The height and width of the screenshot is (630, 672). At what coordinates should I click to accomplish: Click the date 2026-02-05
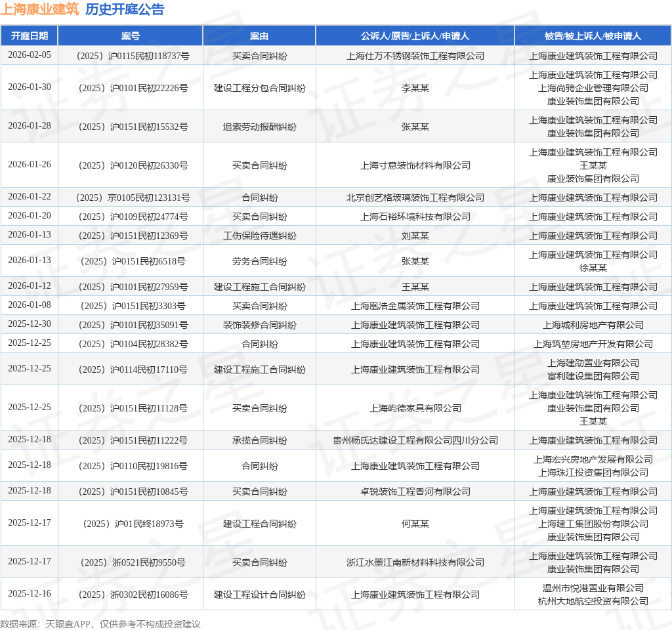[29, 55]
